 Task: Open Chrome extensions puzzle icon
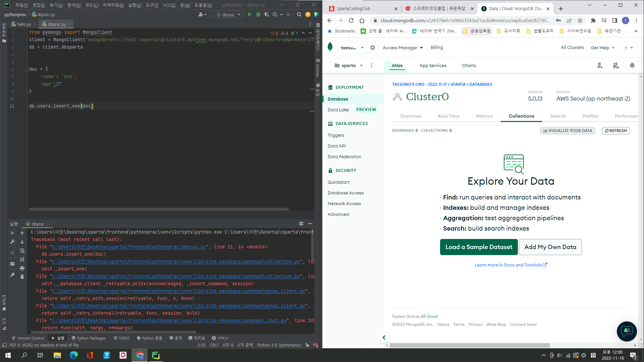click(x=593, y=20)
